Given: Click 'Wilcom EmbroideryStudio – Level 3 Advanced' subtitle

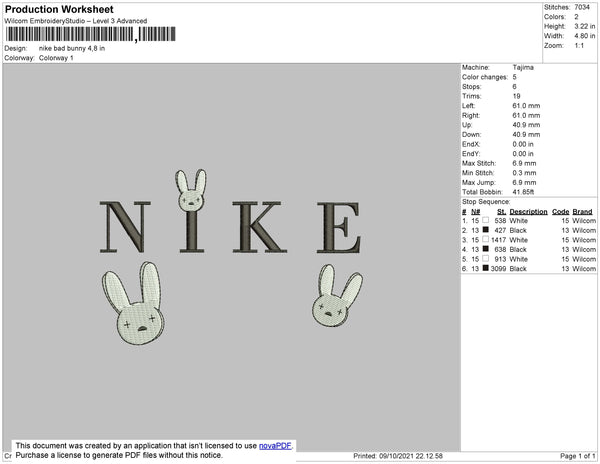Looking at the screenshot, I should [x=76, y=21].
